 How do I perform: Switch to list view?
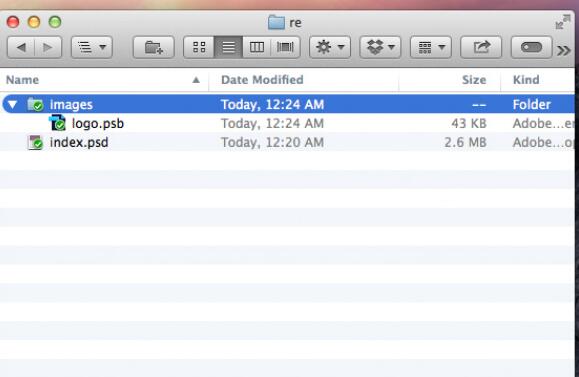point(228,47)
